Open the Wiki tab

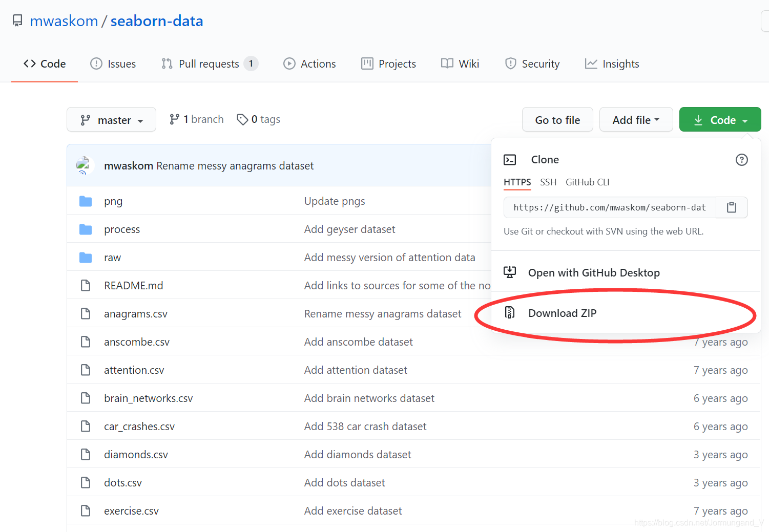point(460,64)
